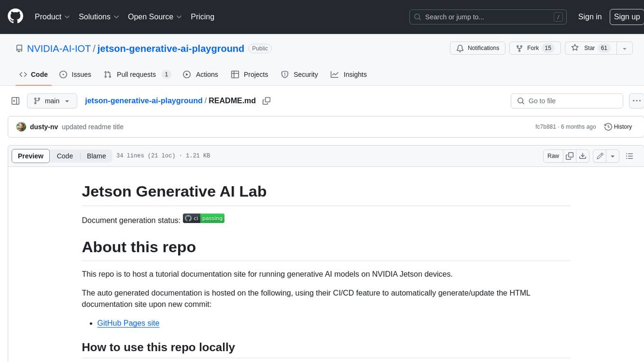Viewport: 644px width, 362px height.
Task: Expand the star lists dropdown arrow
Action: point(625,48)
